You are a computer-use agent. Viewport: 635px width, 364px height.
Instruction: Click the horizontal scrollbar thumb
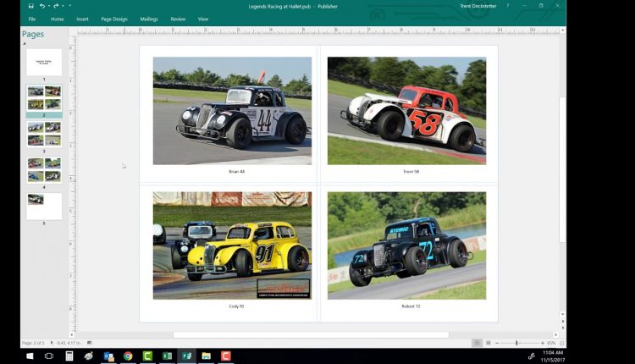[x=311, y=335]
